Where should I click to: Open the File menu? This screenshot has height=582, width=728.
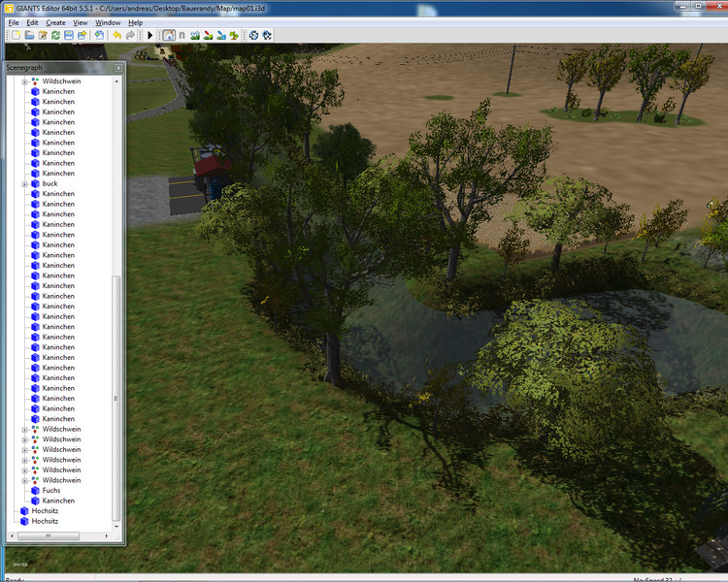14,22
